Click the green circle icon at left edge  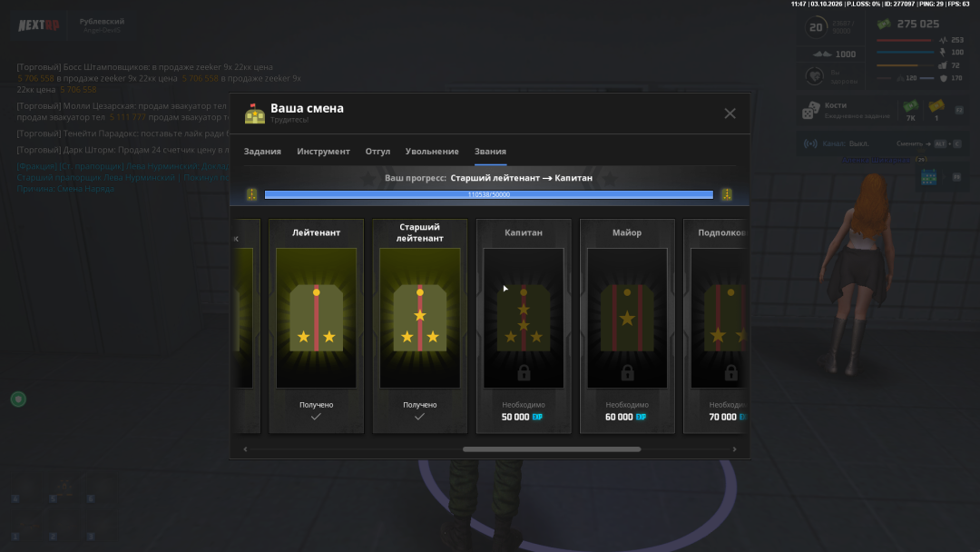(18, 399)
